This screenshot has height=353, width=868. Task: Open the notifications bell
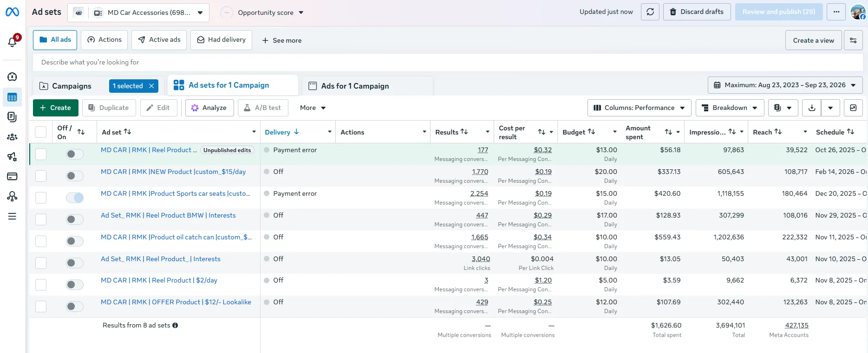pos(13,42)
